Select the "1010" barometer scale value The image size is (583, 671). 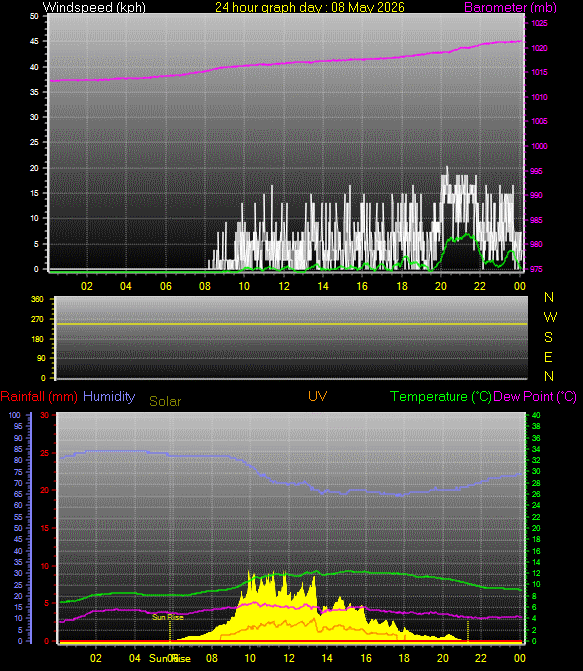(x=539, y=97)
